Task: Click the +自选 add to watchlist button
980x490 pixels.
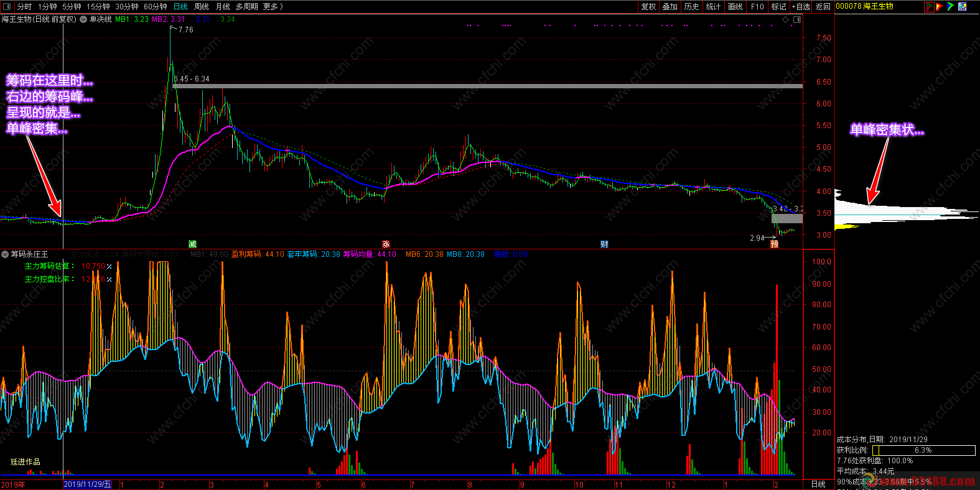Action: 801,7
